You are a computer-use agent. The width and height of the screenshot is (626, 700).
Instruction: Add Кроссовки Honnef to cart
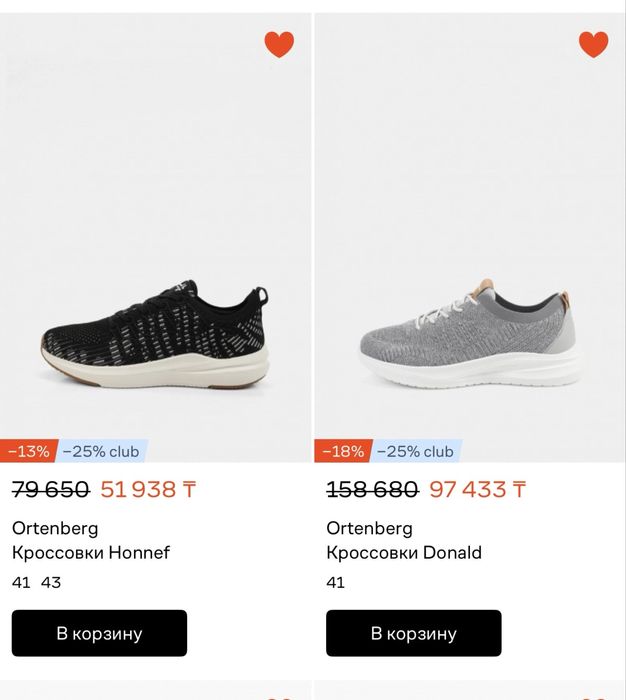(99, 633)
